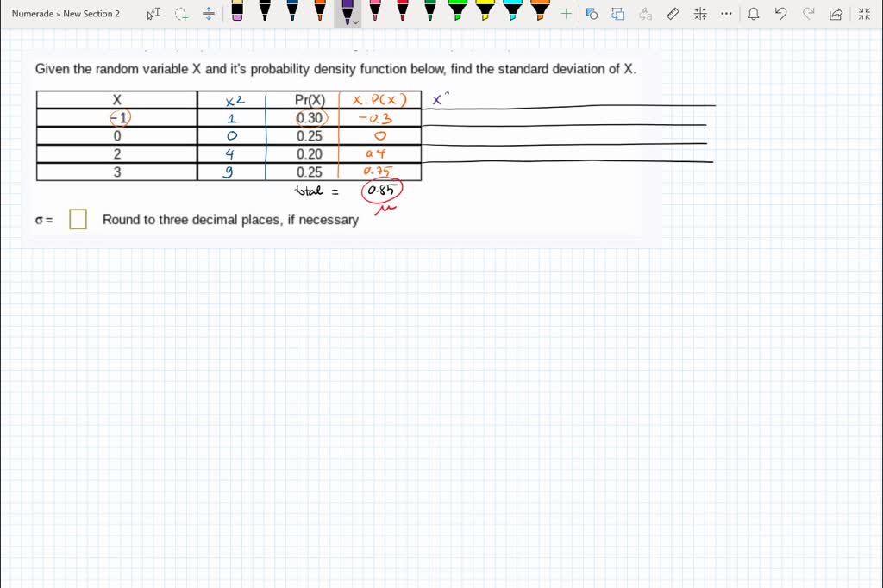Select the Eraser tool

(x=238, y=13)
